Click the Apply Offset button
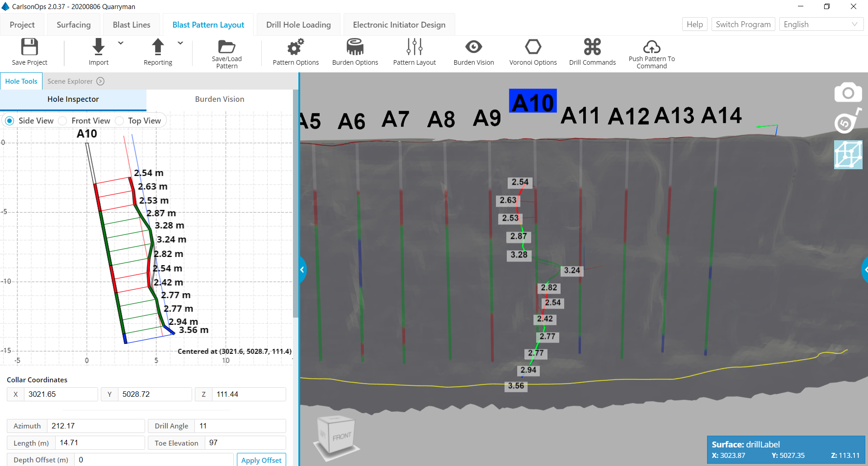The width and height of the screenshot is (868, 466). 261,460
